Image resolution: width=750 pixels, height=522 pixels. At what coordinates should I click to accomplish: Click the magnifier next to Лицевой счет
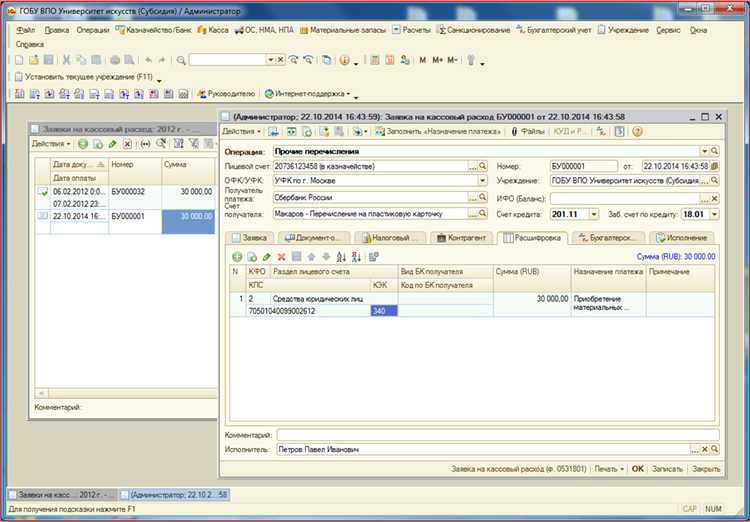(483, 166)
